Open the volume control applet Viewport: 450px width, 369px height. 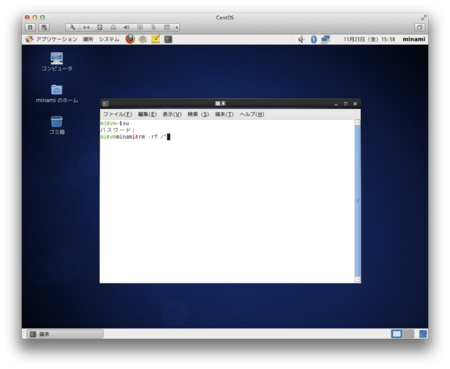click(x=301, y=39)
